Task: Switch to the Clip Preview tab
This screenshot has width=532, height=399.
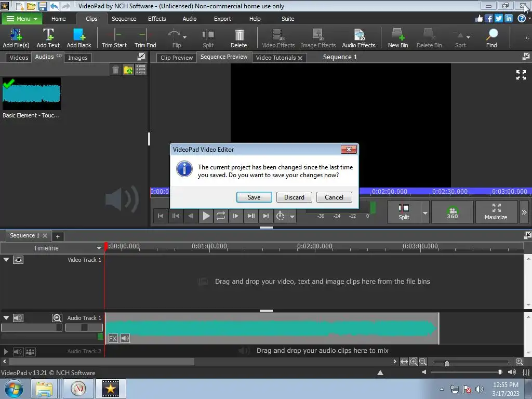Action: [x=177, y=58]
